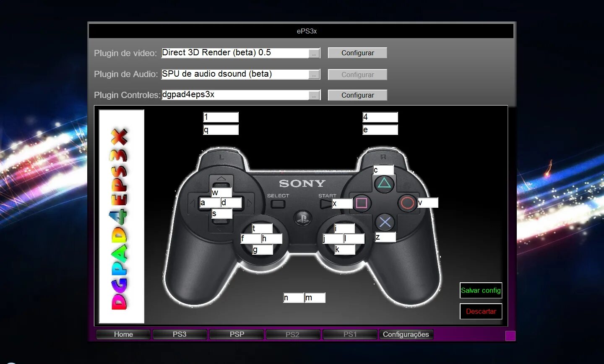Click the square button on the controller
The height and width of the screenshot is (364, 604).
(x=362, y=203)
